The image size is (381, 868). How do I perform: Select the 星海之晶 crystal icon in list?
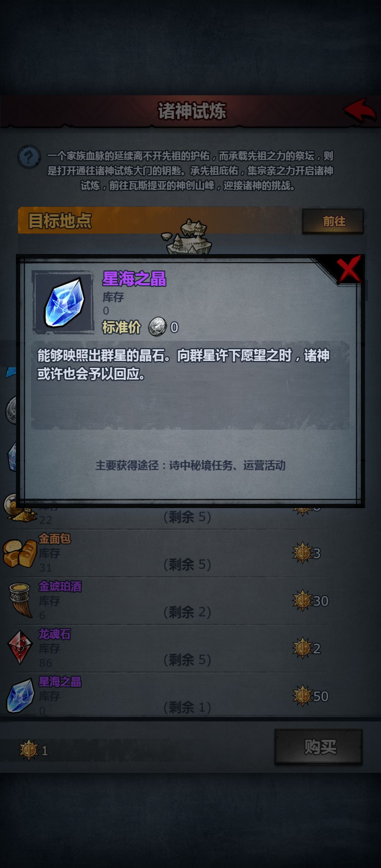(x=20, y=695)
